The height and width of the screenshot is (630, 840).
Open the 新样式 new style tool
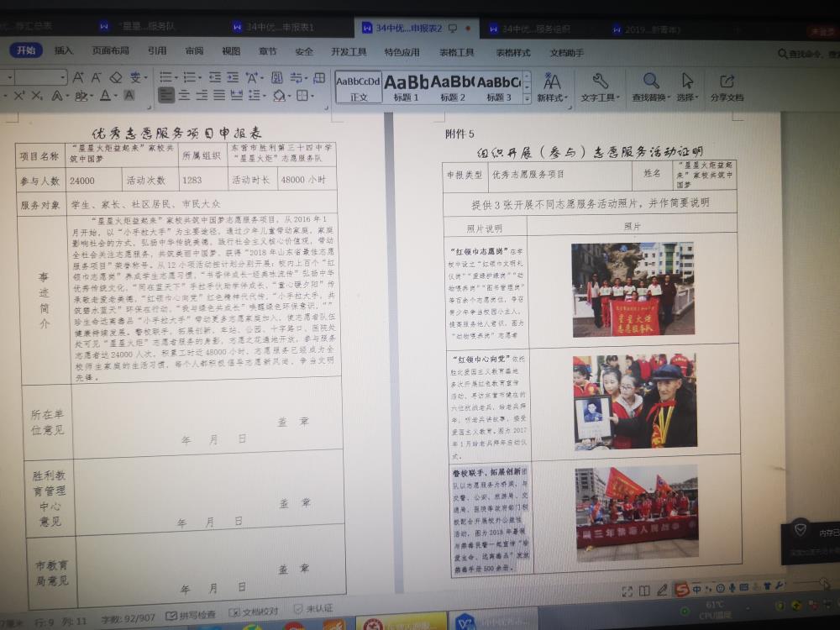coord(552,88)
